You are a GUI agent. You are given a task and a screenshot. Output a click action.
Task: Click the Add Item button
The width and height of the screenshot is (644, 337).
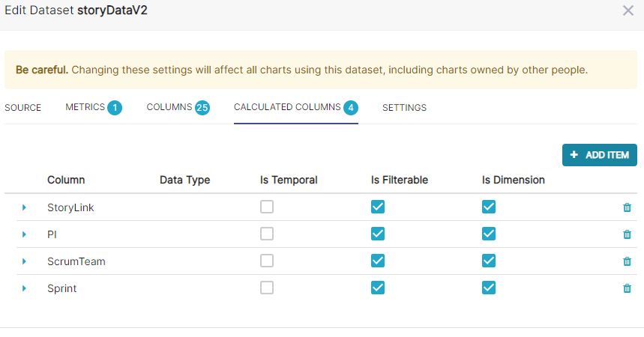coord(599,155)
